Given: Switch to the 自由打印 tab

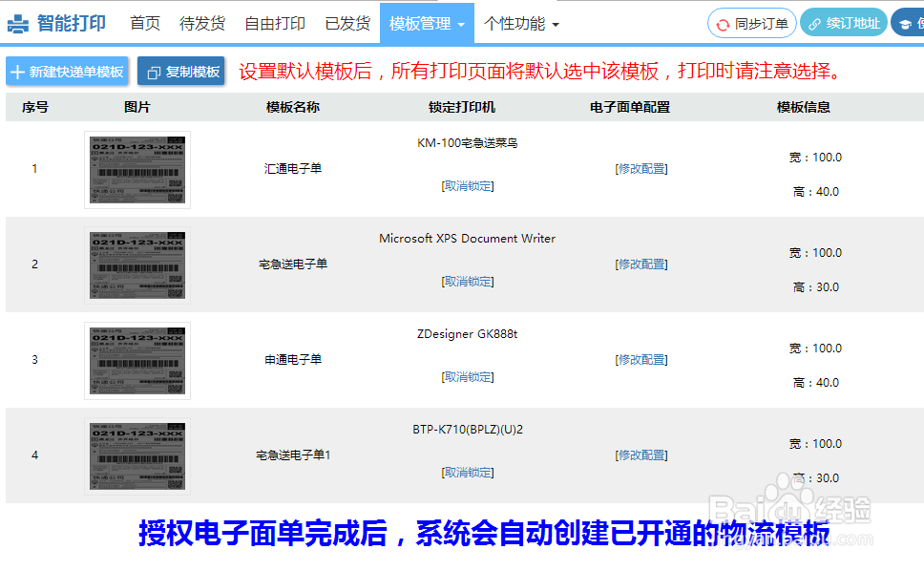Looking at the screenshot, I should coord(275,24).
